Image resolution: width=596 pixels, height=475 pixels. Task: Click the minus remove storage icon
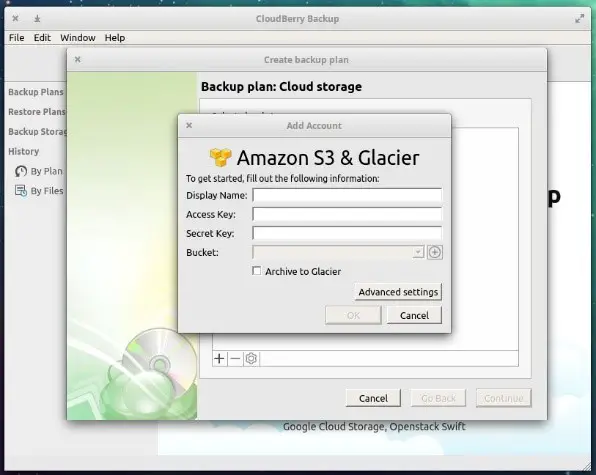(x=235, y=358)
